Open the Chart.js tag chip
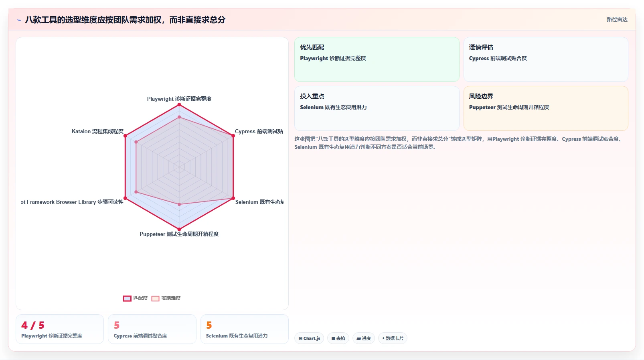The width and height of the screenshot is (644, 360). (309, 338)
